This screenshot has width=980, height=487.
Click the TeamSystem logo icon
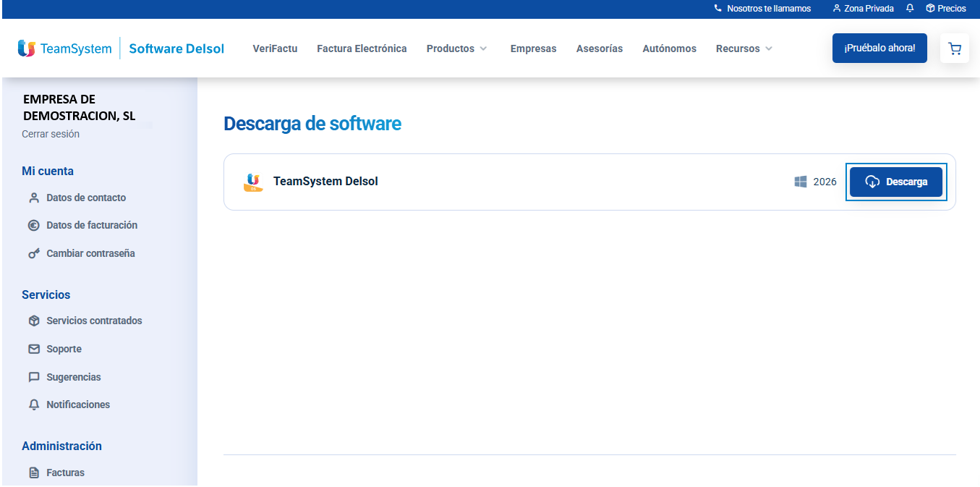27,48
